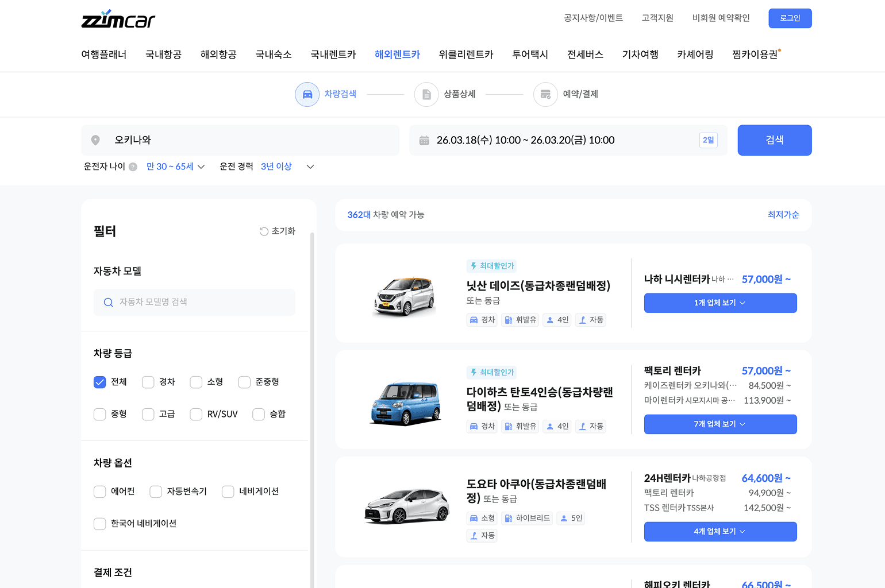
Task: Click the 상품상세 document step icon
Action: (426, 94)
